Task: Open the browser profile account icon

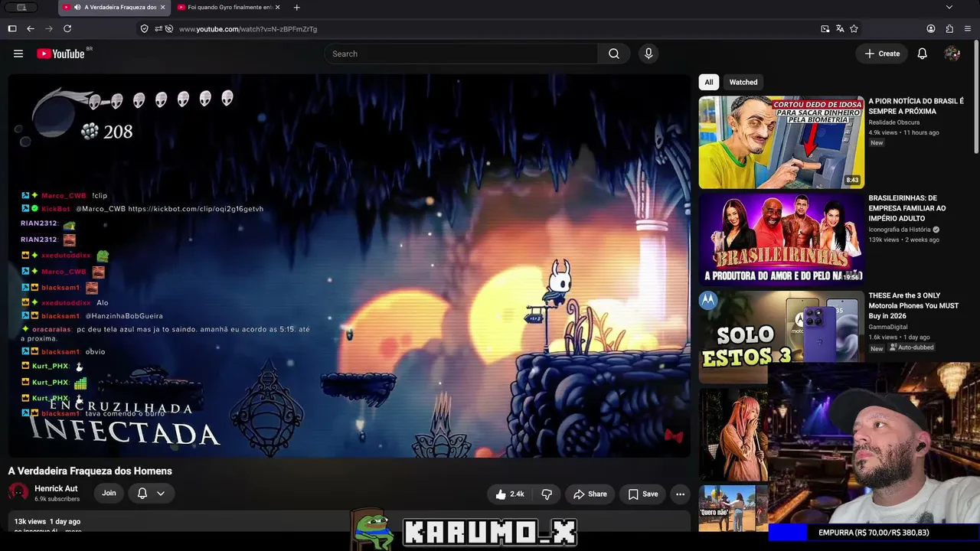Action: (x=931, y=29)
